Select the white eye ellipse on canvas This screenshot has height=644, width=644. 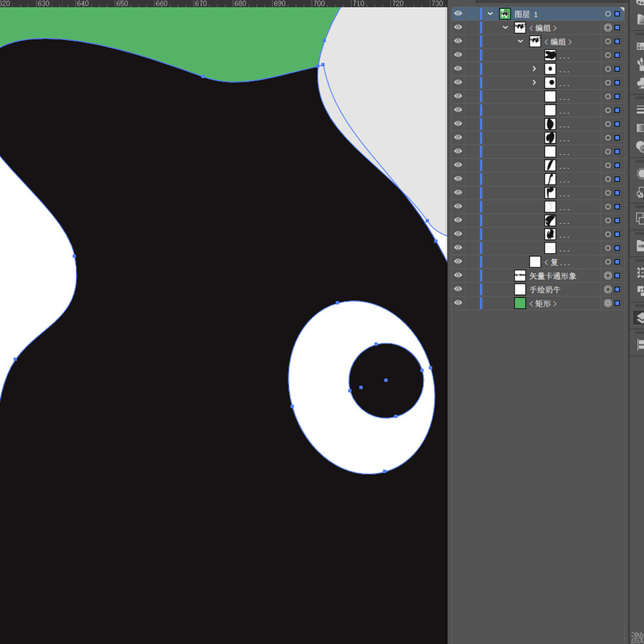click(x=321, y=386)
